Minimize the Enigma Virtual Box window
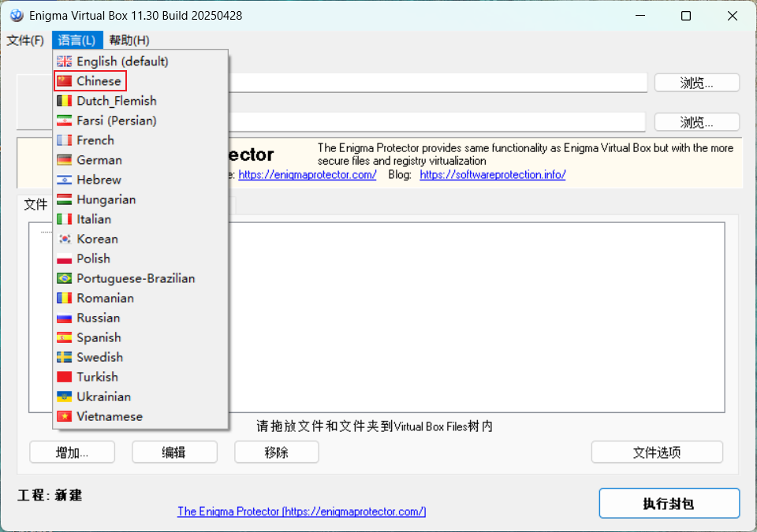The width and height of the screenshot is (757, 532). tap(640, 16)
